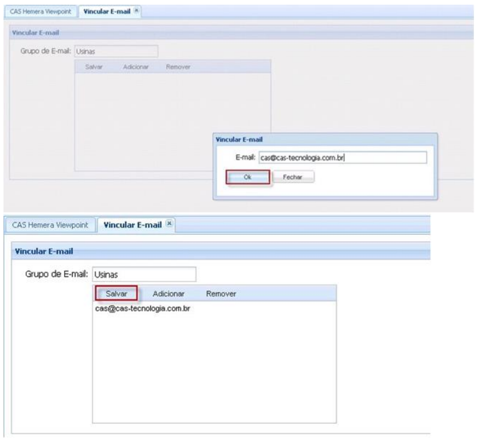Click dimmed Grupo de E-mail field behind dialog
This screenshot has width=478, height=448.
tap(116, 51)
